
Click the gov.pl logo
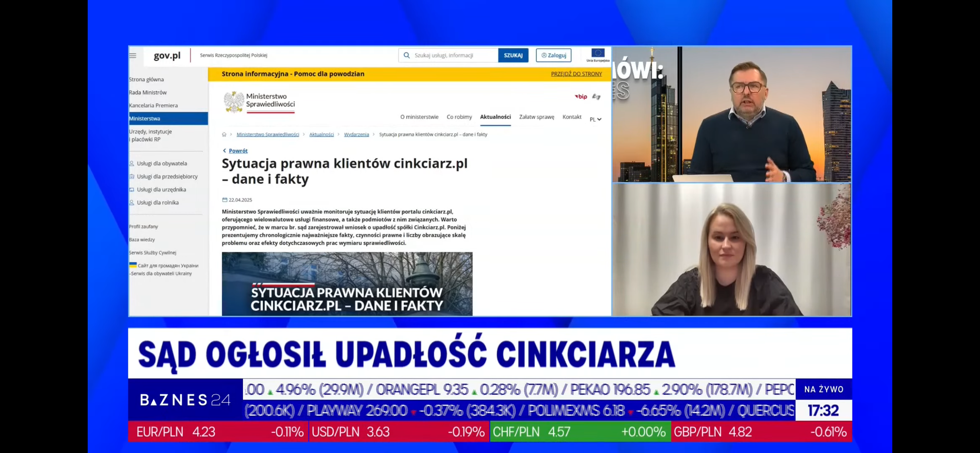tap(167, 56)
